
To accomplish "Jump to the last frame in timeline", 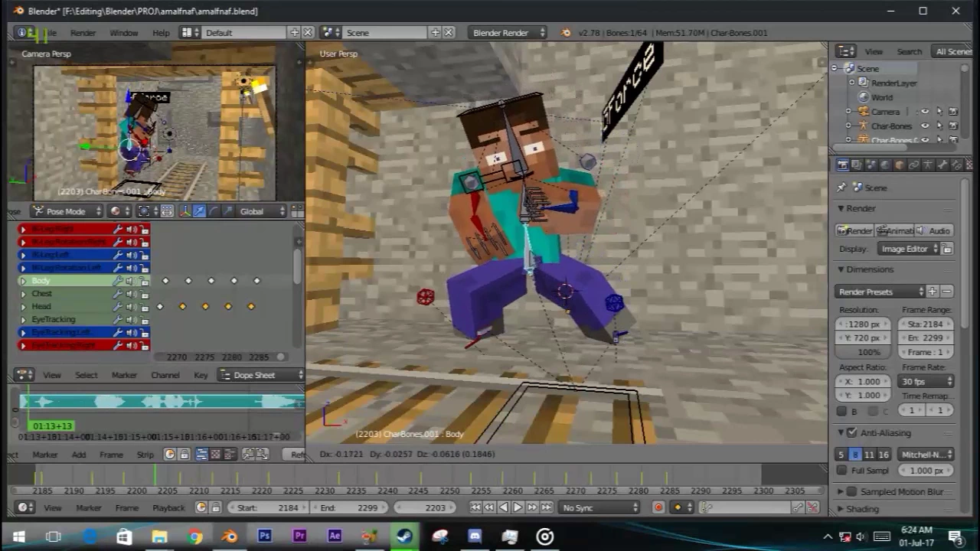I will click(546, 507).
